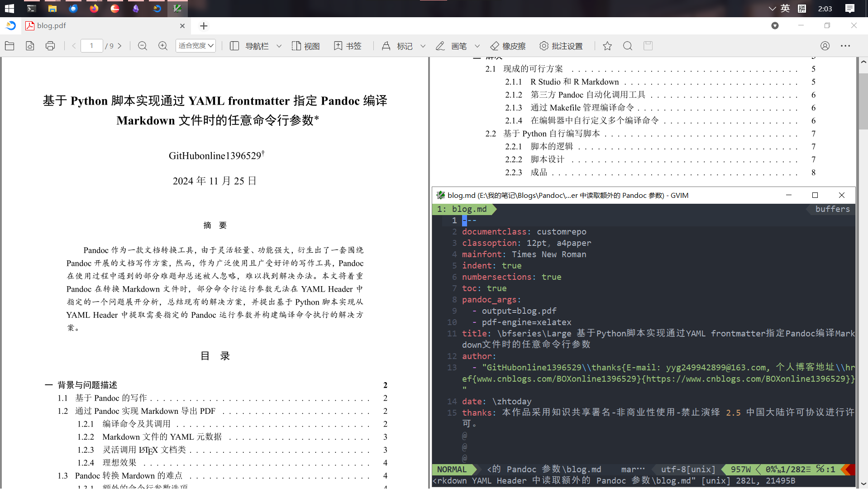The image size is (868, 489).
Task: Click TOC entry '1.2.1 编译命令及其调用'
Action: 124,424
